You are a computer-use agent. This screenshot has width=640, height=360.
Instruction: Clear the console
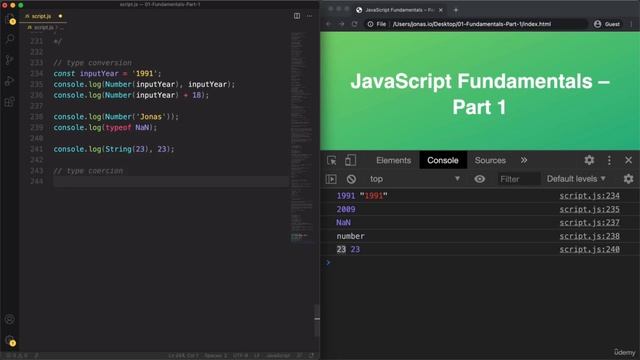(x=351, y=179)
